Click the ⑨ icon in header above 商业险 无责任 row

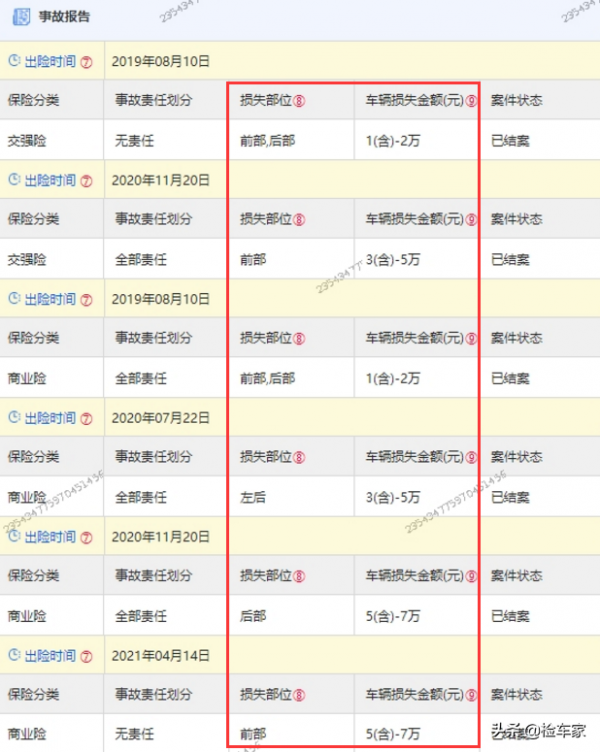pos(471,695)
